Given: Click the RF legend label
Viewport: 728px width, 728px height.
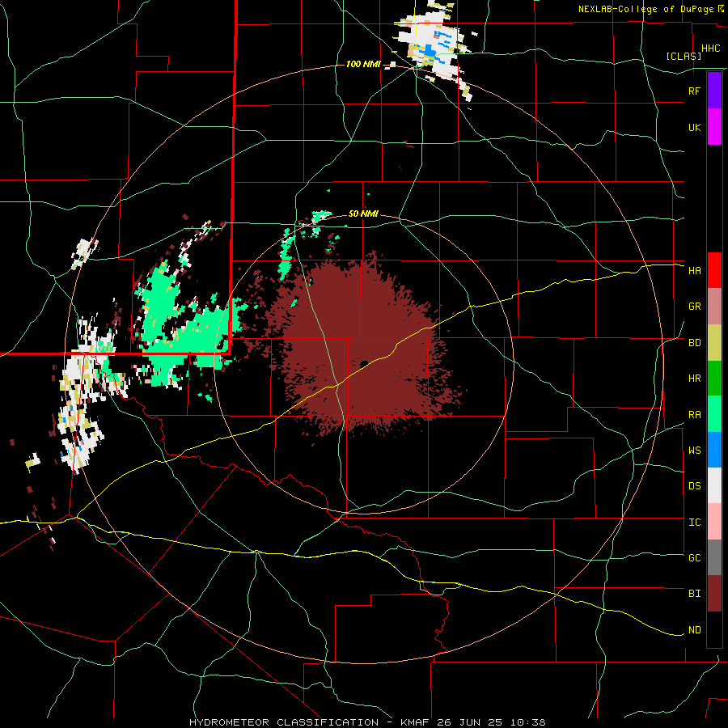Looking at the screenshot, I should [694, 91].
